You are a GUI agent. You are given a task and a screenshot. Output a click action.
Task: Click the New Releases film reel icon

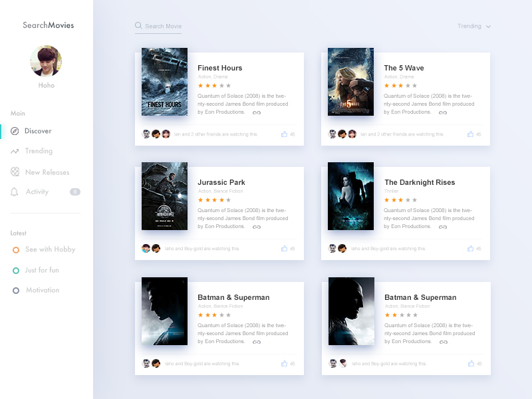[15, 172]
